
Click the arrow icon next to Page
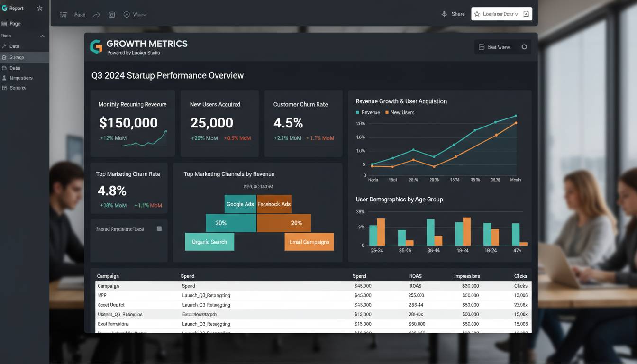(x=96, y=15)
